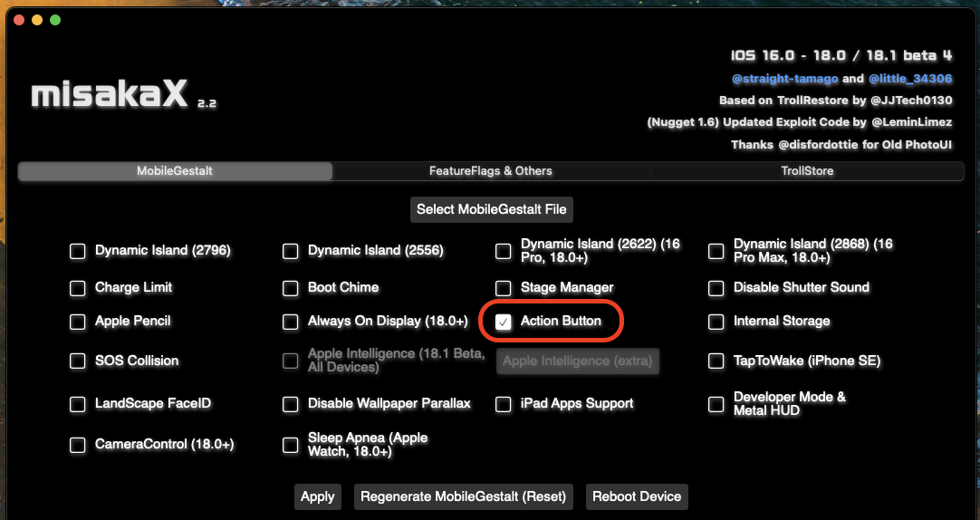Open the FeatureFlags & Others tab
The image size is (980, 520).
tap(491, 171)
